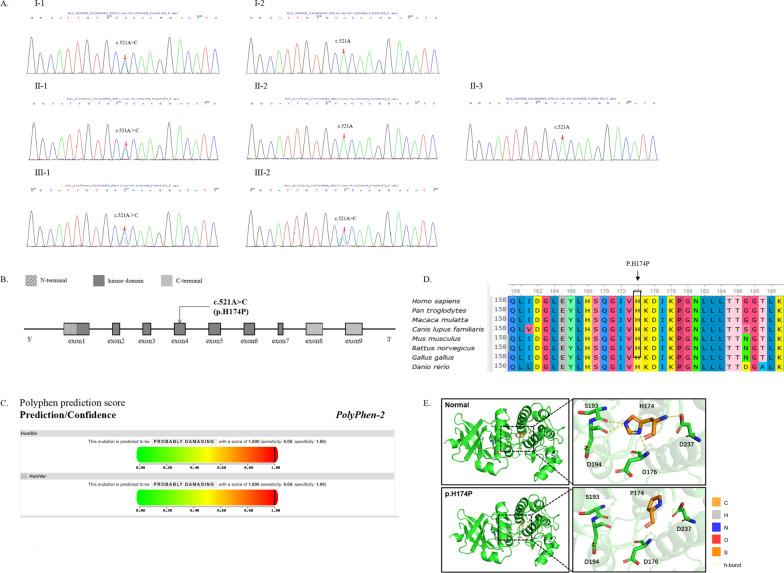784x573 pixels.
Task: Open the III-2 chromatogram trace
Action: click(342, 228)
